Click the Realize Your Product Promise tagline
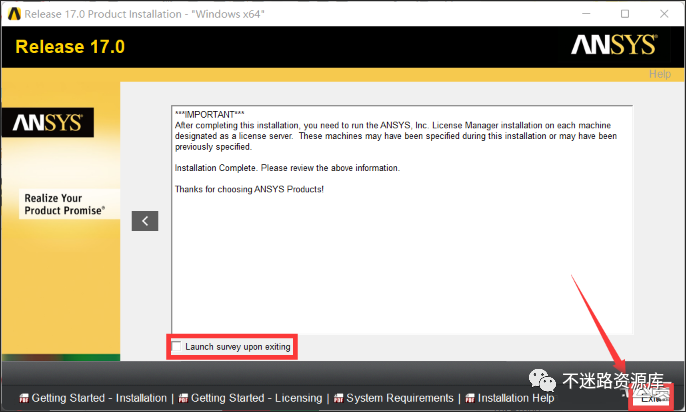686x412 pixels. click(x=64, y=204)
